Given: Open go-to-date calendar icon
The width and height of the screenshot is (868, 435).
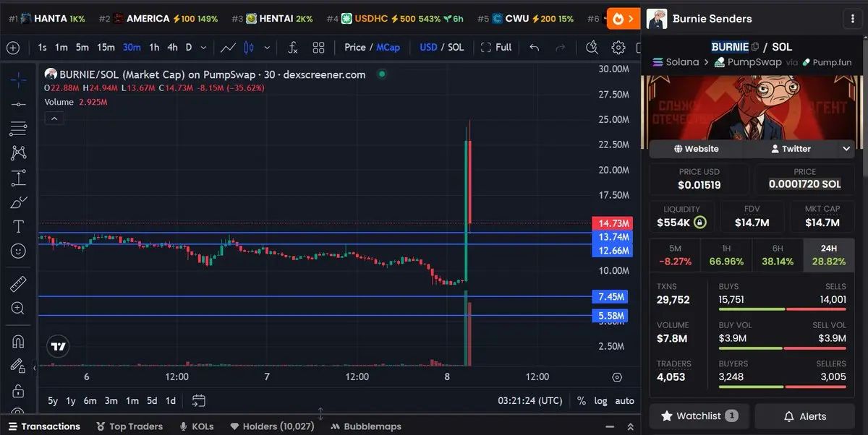Looking at the screenshot, I should click(x=198, y=401).
